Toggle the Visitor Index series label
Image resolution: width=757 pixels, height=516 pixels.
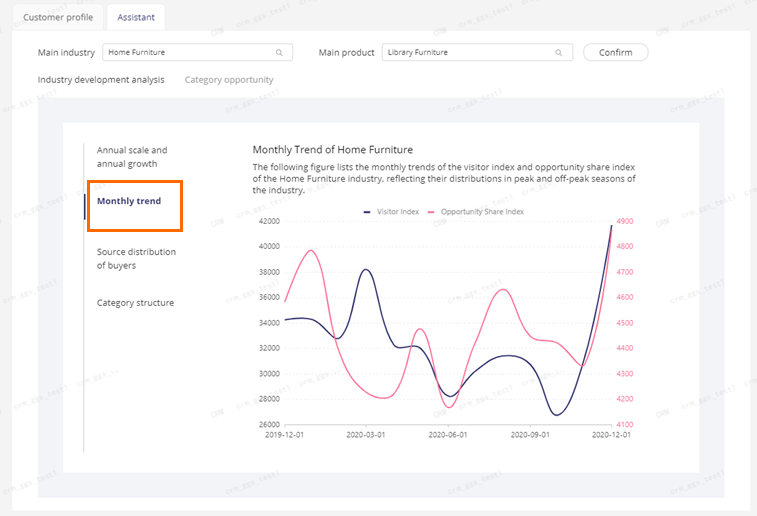coord(397,212)
